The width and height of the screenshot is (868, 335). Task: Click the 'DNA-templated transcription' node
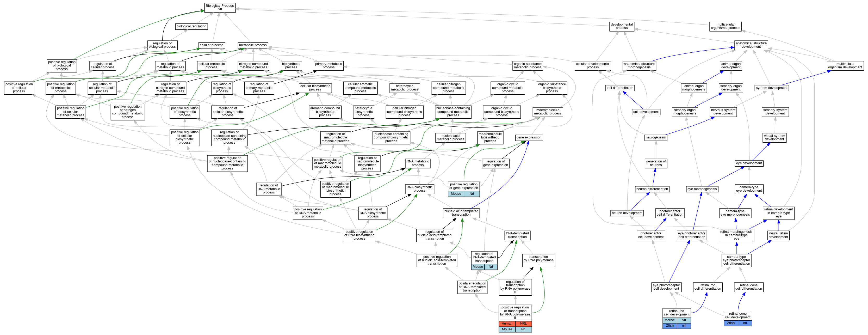pos(517,235)
